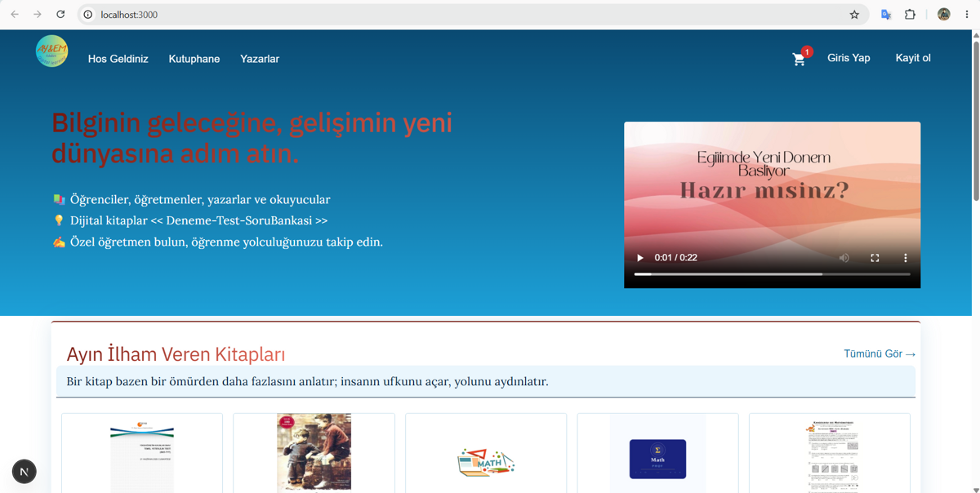Click the 'Bilginin geleceğine' hero headline

[x=252, y=137]
